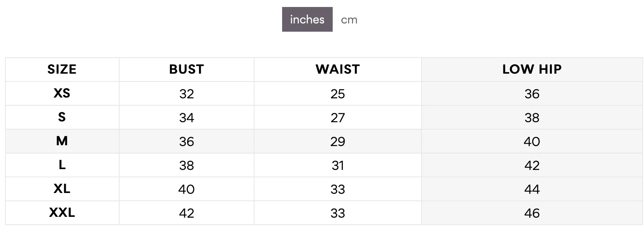Select the XL size row label
The image size is (644, 251).
pos(62,189)
